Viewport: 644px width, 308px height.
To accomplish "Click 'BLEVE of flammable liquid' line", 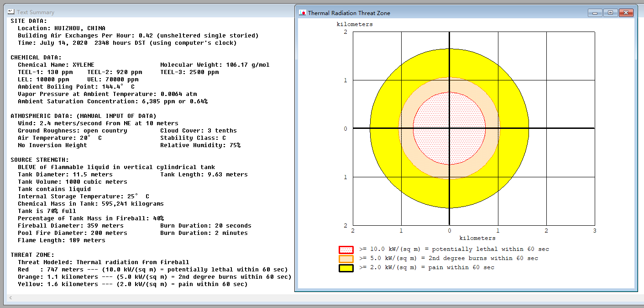I will (x=116, y=167).
